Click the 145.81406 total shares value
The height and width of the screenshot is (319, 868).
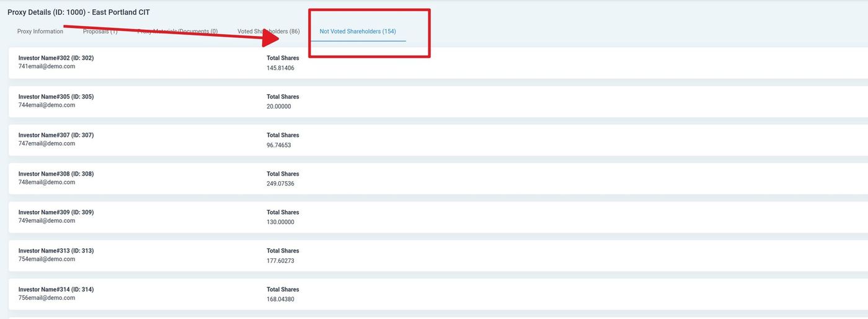point(280,68)
